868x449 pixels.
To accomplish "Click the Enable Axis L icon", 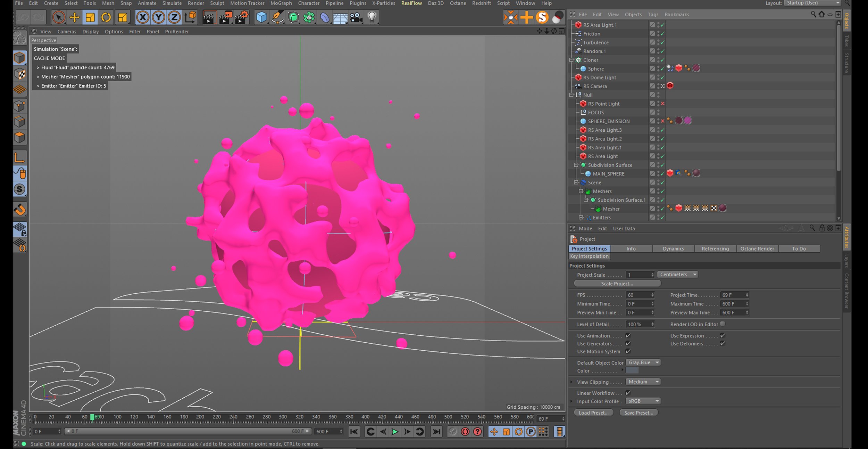I will pyautogui.click(x=20, y=158).
